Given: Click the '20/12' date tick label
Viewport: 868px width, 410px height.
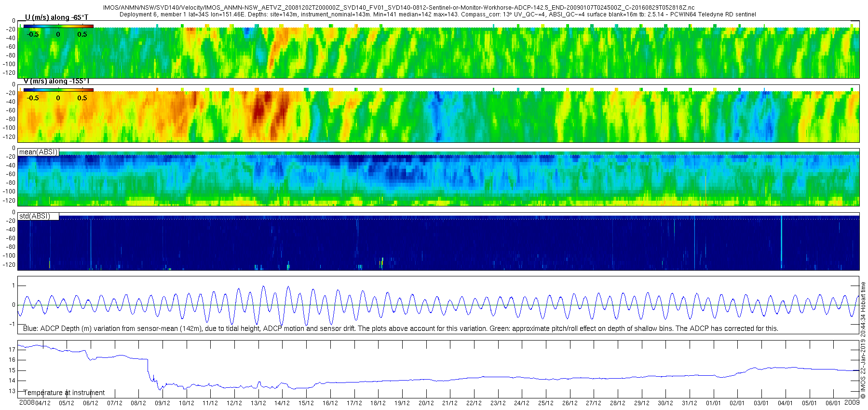Looking at the screenshot, I should pos(426,403).
